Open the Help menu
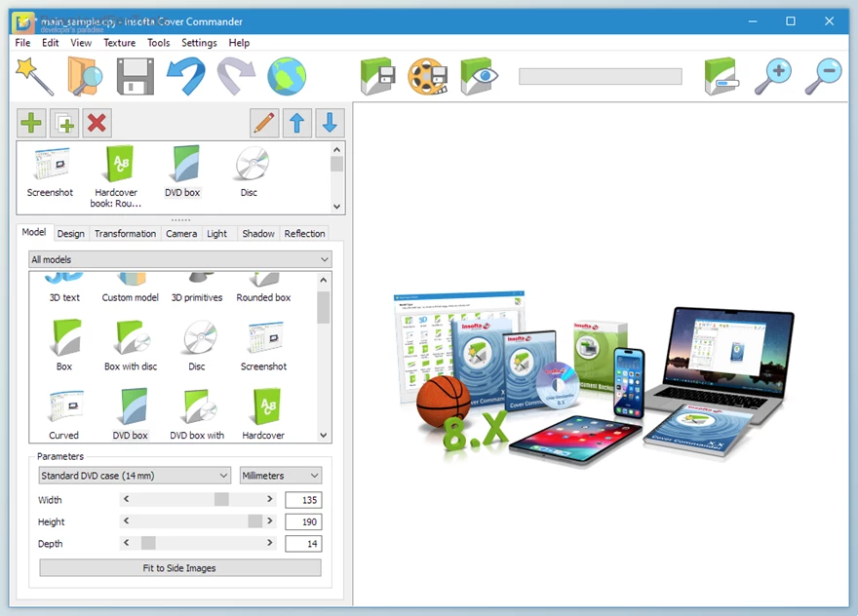The width and height of the screenshot is (858, 616). [x=239, y=43]
